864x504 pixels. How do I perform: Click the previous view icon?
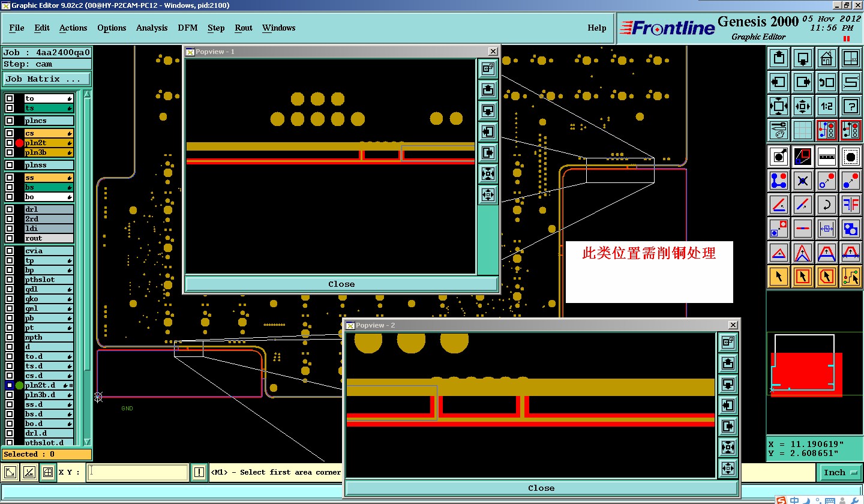[827, 82]
